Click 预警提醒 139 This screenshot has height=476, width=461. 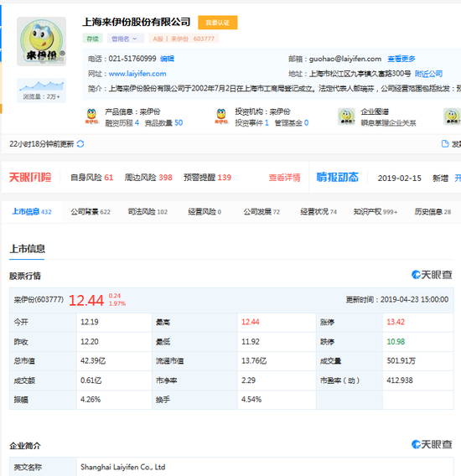207,178
